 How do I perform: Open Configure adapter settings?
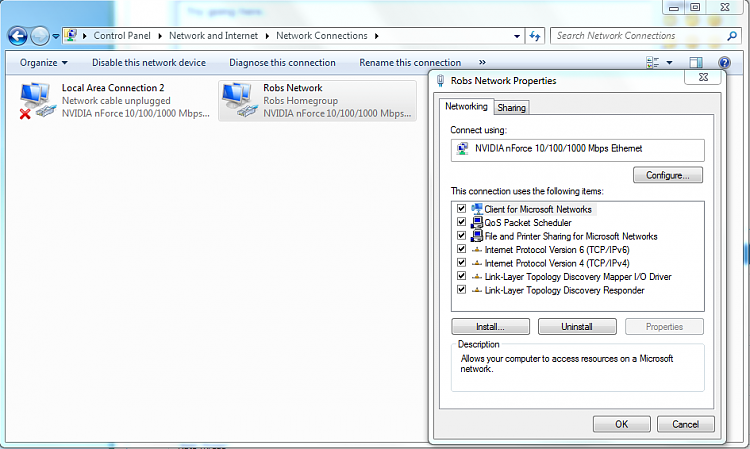(668, 175)
